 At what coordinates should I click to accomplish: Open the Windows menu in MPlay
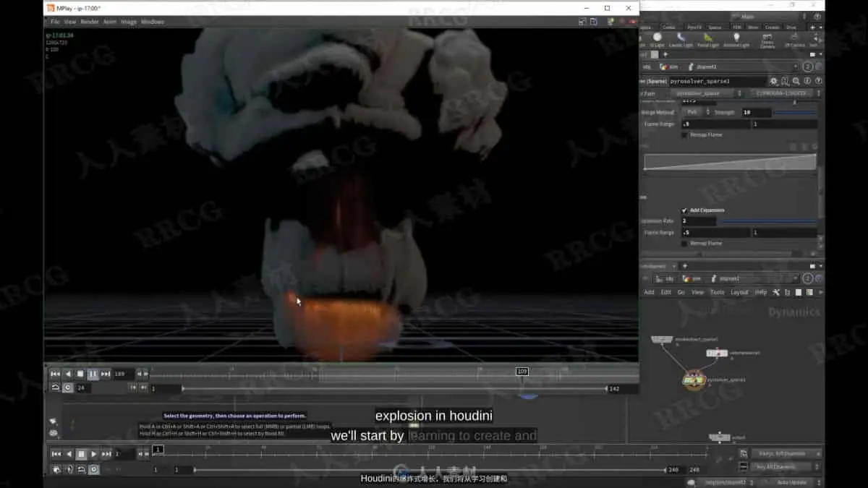(x=152, y=22)
